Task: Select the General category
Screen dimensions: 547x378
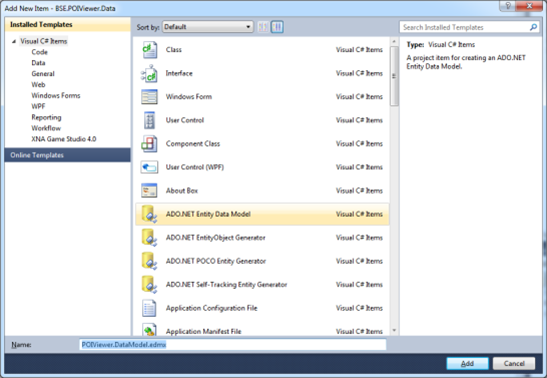Action: [43, 74]
